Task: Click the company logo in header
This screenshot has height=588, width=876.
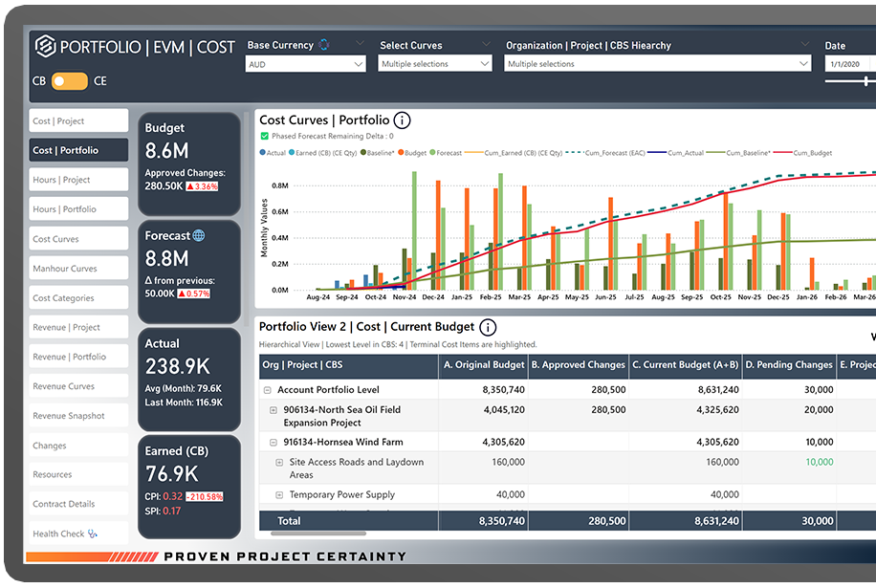Action: [x=45, y=46]
